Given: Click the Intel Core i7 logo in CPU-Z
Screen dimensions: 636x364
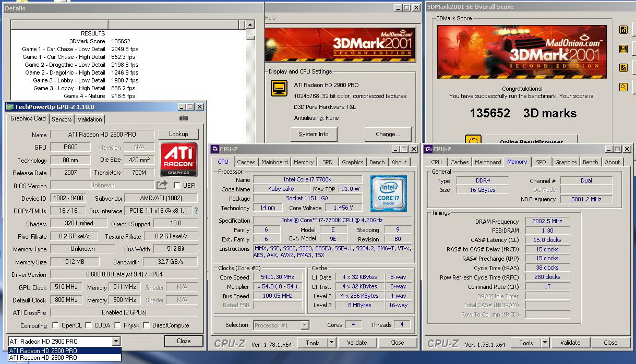Looking at the screenshot, I should tap(389, 193).
